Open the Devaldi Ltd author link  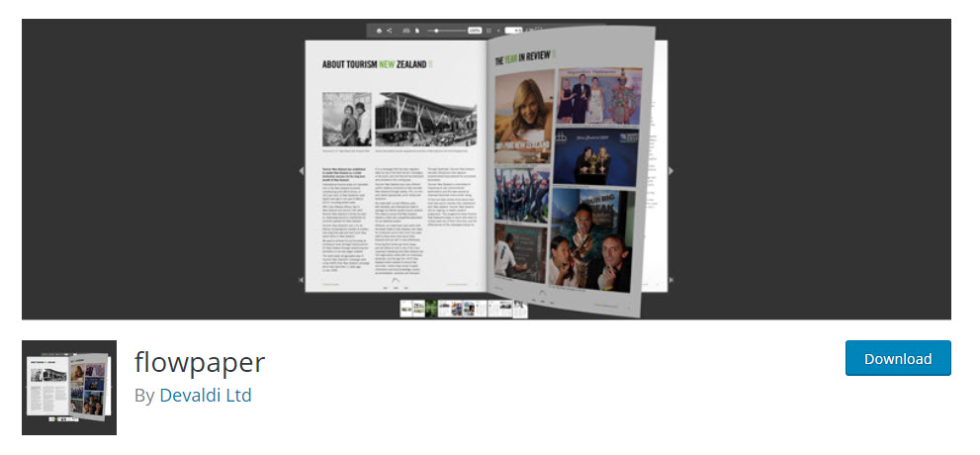point(206,395)
